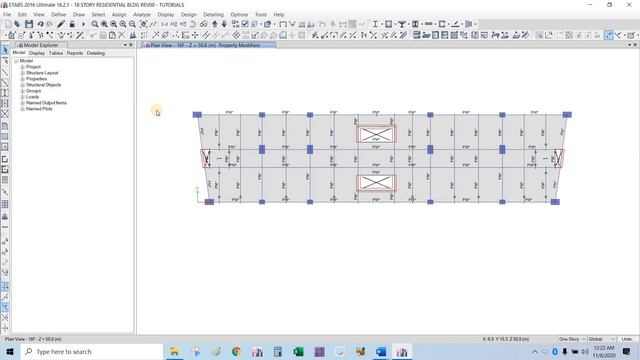The image size is (640, 360).
Task: Click the highlighted snap tool in left toolbar
Action: 5,287
